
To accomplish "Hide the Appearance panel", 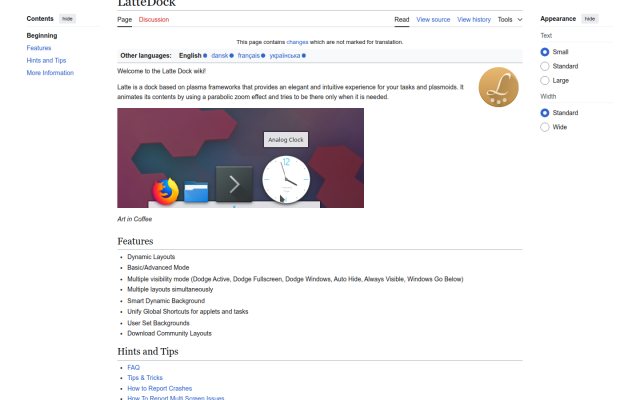I will pos(590,19).
